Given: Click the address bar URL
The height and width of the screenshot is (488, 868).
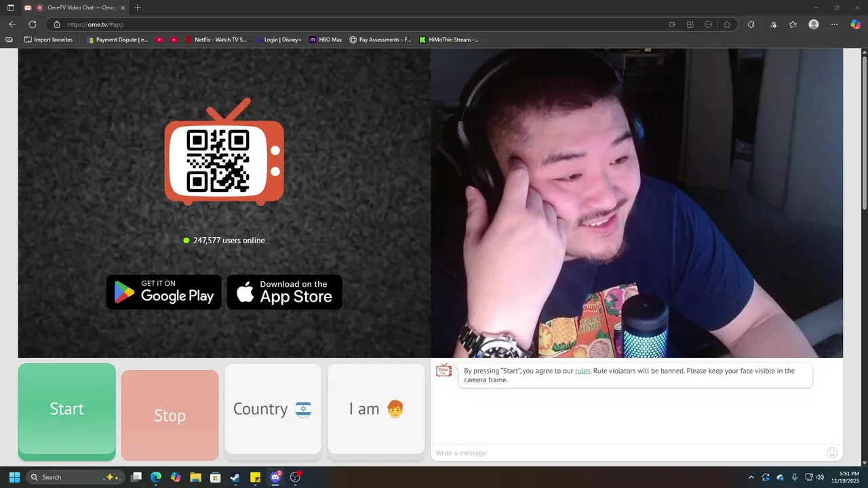Looking at the screenshot, I should [x=96, y=24].
